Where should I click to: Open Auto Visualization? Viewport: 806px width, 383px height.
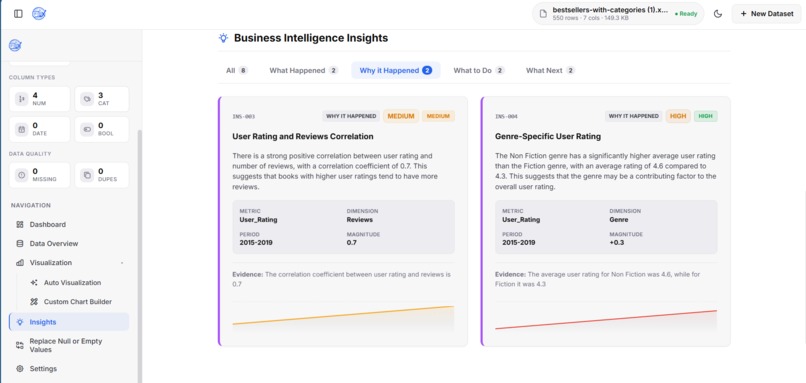click(x=72, y=283)
